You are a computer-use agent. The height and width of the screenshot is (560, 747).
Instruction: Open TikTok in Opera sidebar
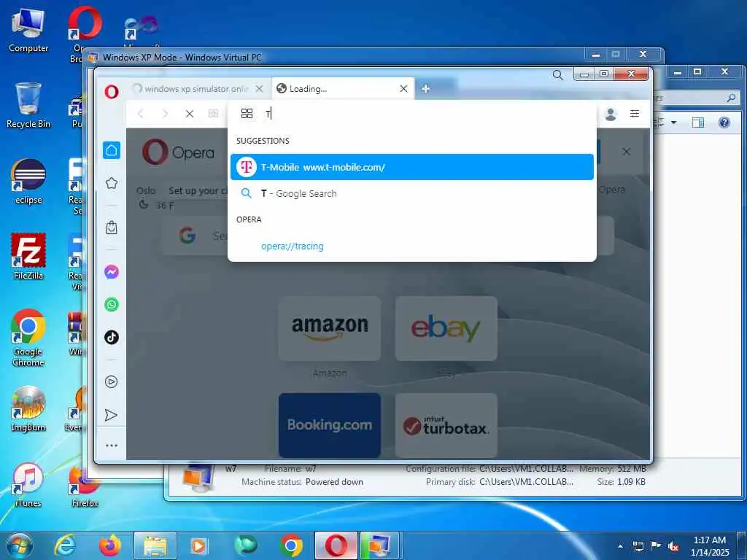coord(112,337)
